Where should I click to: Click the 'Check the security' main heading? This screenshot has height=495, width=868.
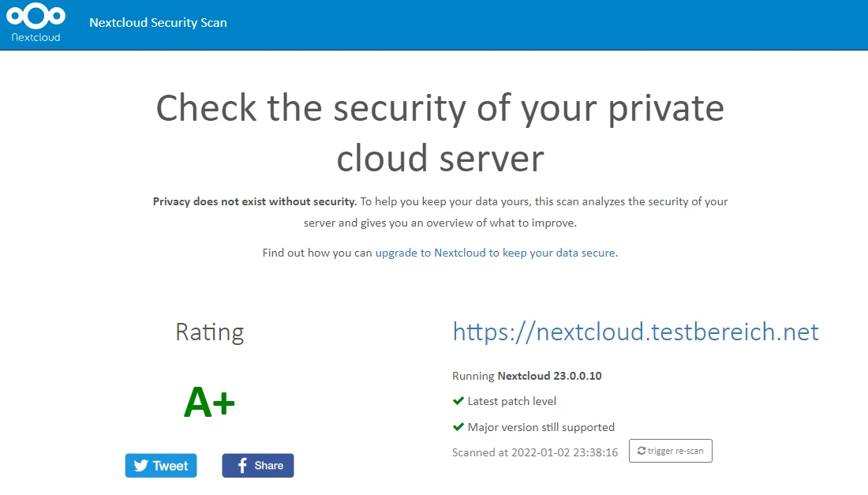point(440,133)
